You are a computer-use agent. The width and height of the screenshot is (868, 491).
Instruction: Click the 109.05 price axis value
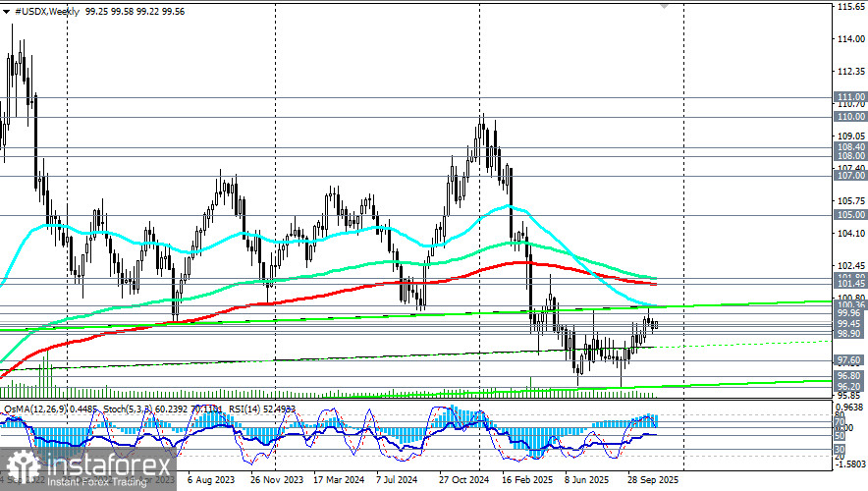pyautogui.click(x=852, y=136)
